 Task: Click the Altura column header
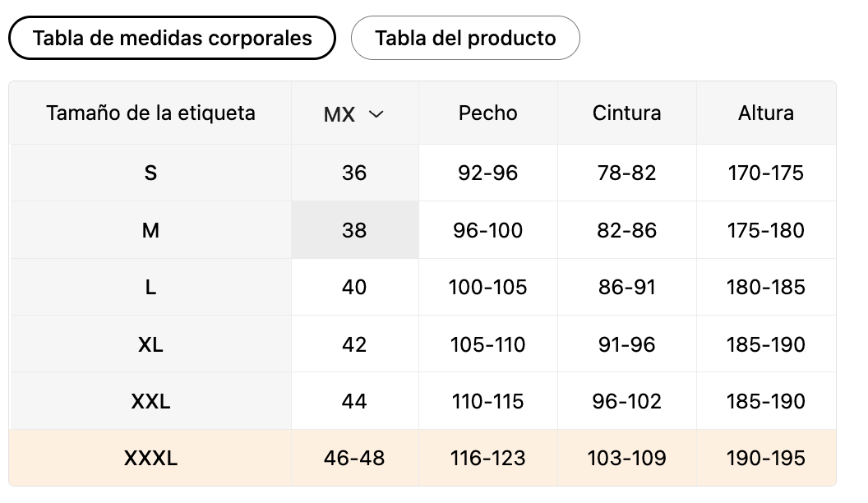coord(766,113)
